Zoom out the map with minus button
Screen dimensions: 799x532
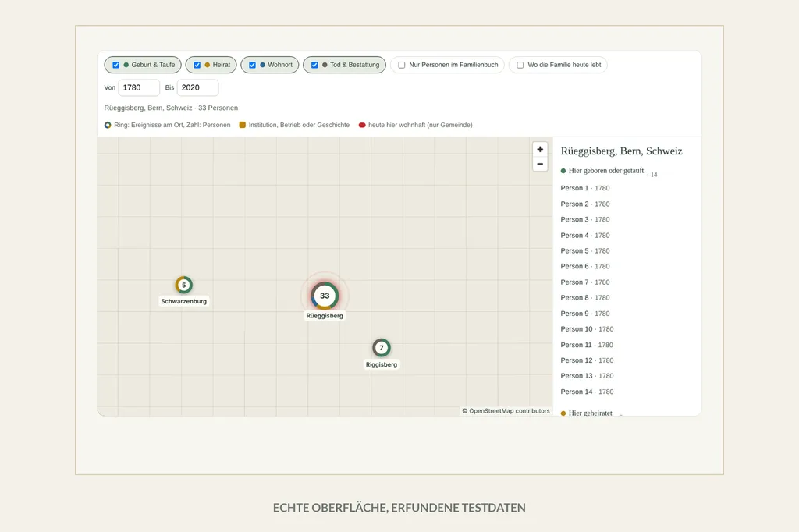point(540,164)
